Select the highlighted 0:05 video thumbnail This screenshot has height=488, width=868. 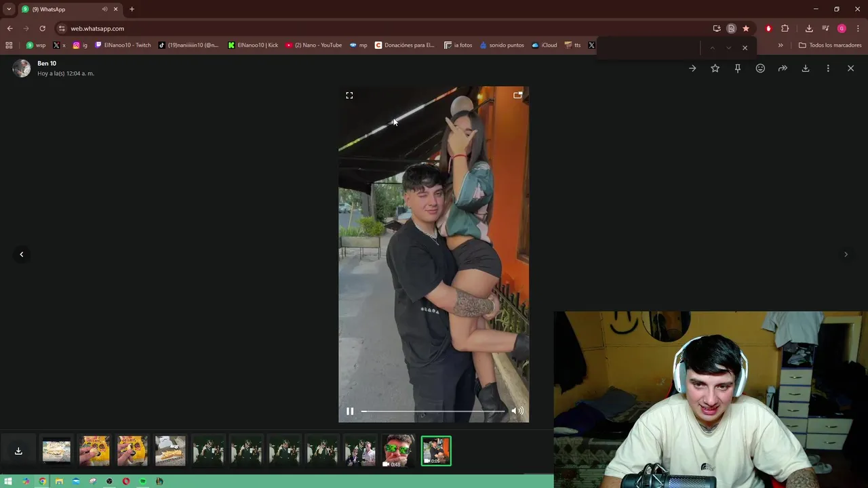[436, 451]
